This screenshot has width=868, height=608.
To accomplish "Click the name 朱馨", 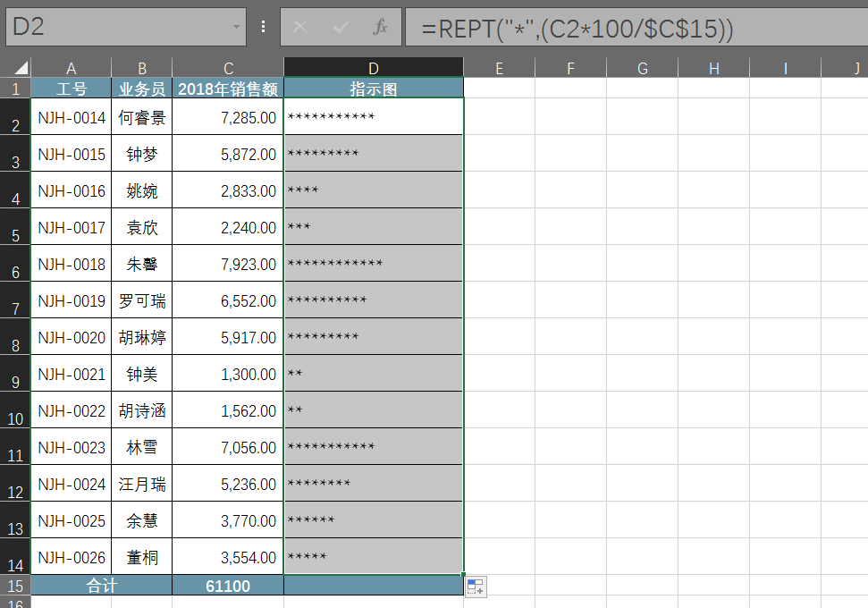I will coord(142,264).
